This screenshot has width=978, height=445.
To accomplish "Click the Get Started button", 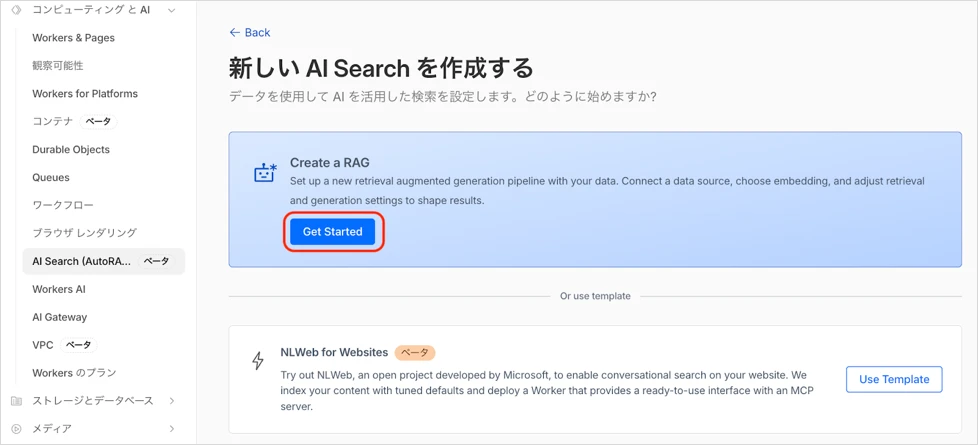I will (x=333, y=232).
